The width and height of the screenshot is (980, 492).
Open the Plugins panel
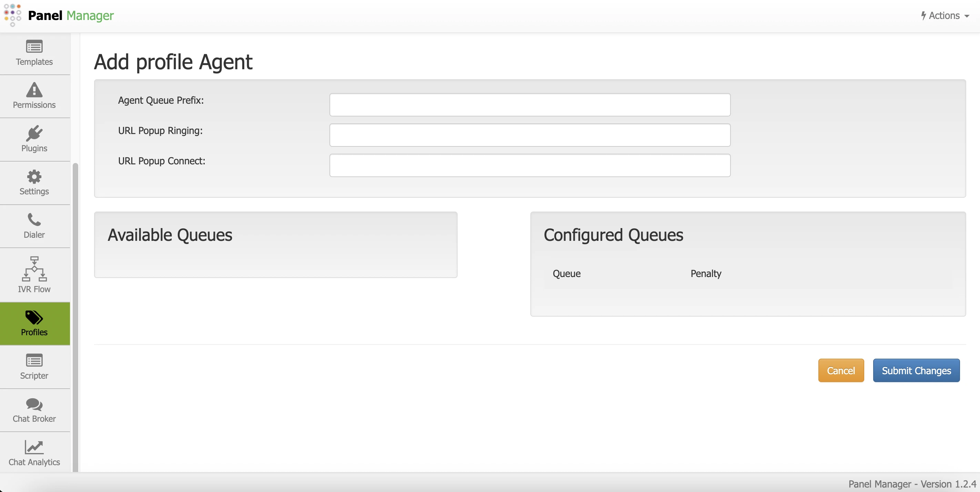coord(34,139)
